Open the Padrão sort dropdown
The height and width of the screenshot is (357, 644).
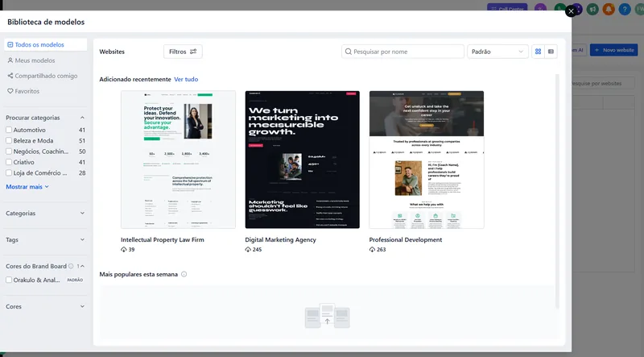497,52
